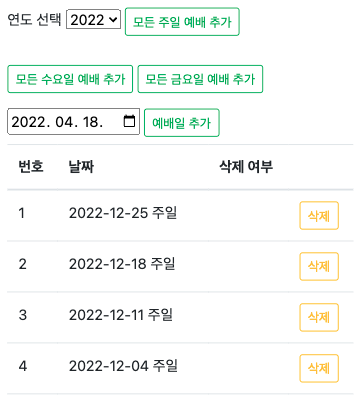
Task: Select the 2022-12-25 주일 date cell
Action: [x=123, y=213]
